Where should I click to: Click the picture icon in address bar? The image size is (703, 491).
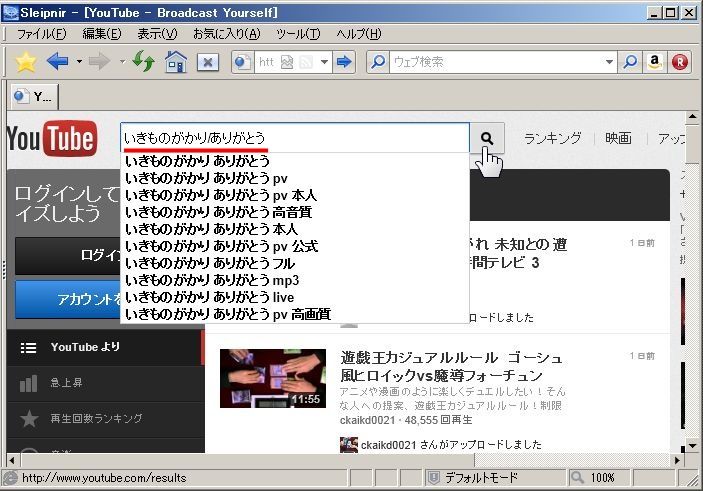pyautogui.click(x=287, y=62)
